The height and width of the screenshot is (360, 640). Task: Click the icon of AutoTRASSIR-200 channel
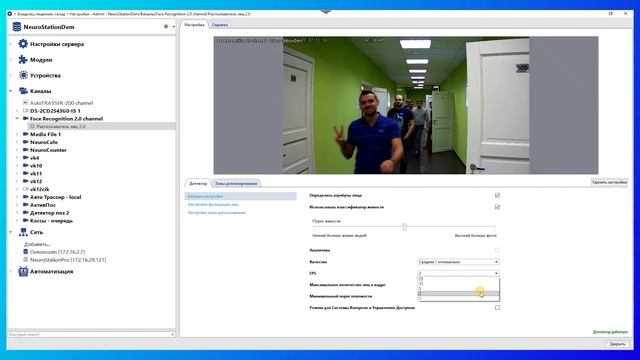tap(26, 103)
